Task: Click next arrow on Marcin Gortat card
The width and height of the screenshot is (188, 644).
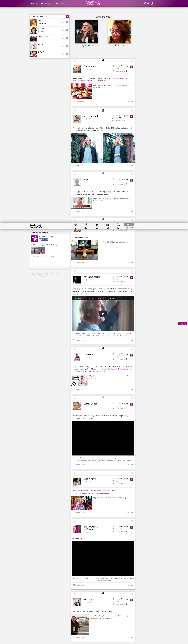Action: click(x=132, y=349)
